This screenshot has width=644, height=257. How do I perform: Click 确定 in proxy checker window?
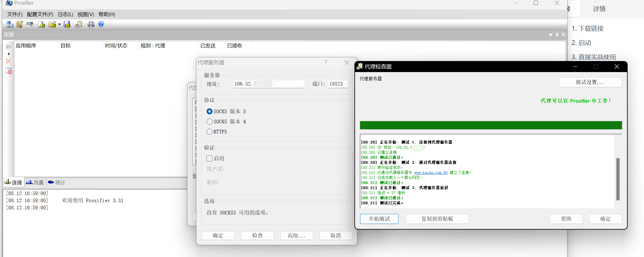[x=605, y=219]
